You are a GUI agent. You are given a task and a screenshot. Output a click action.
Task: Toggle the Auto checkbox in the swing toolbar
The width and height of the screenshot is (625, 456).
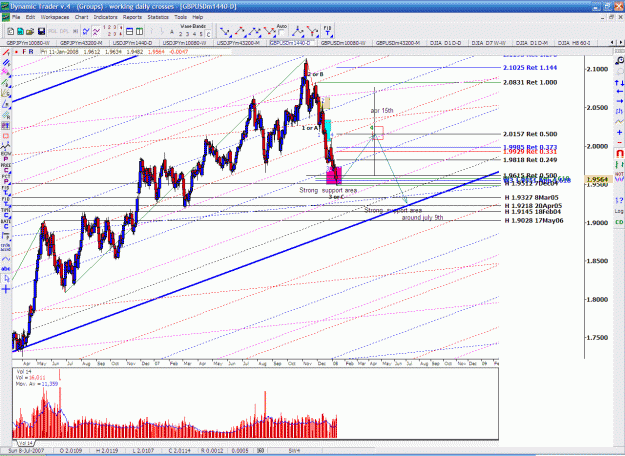[282, 32]
